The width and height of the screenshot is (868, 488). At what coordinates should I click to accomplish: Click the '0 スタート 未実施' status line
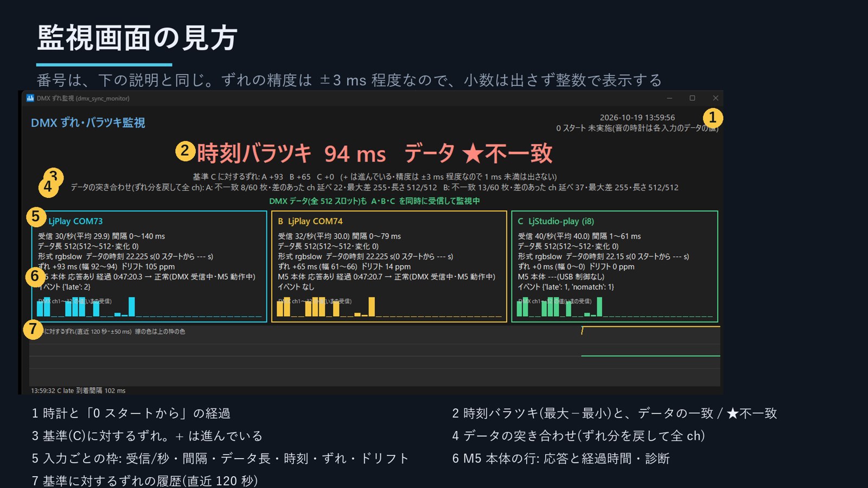[x=637, y=128]
